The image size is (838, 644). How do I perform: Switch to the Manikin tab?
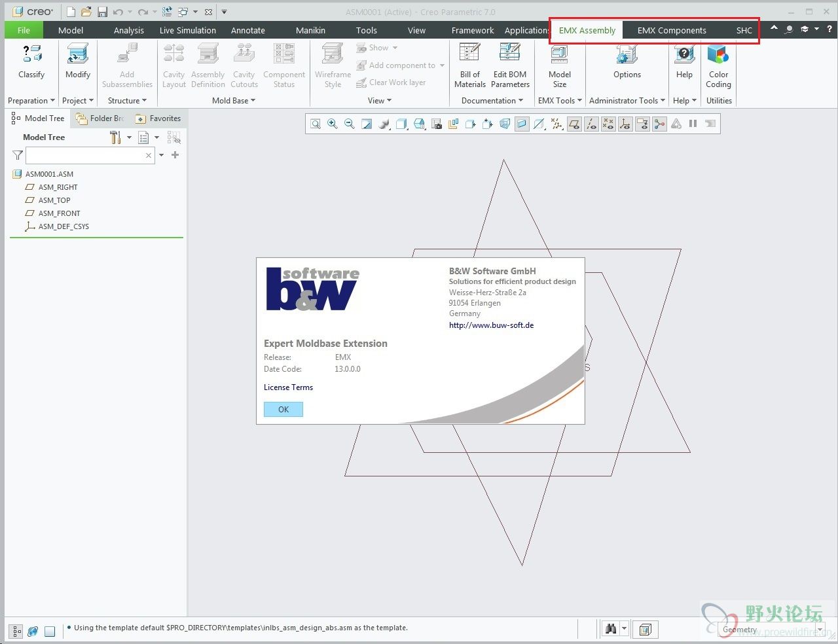pos(310,30)
